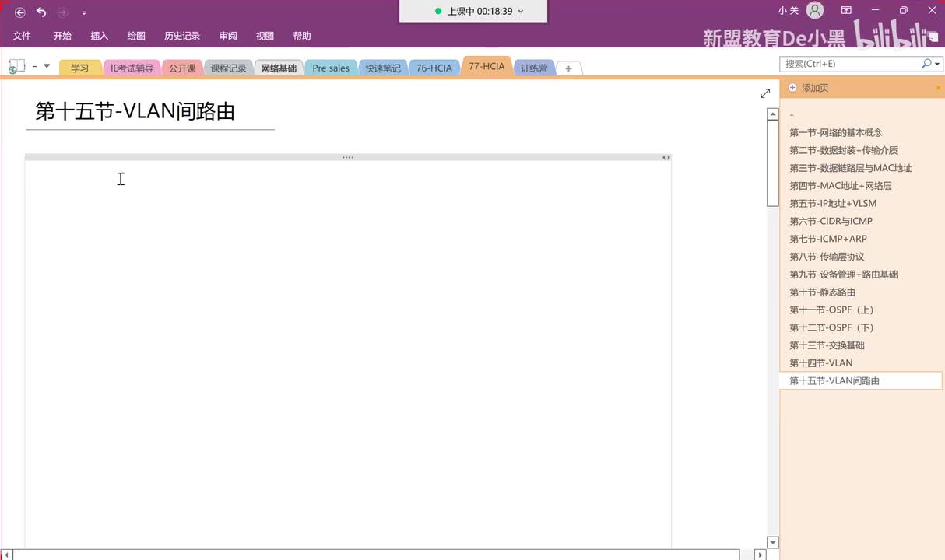945x560 pixels.
Task: Click the vertical scrollbar down arrow
Action: (x=773, y=542)
